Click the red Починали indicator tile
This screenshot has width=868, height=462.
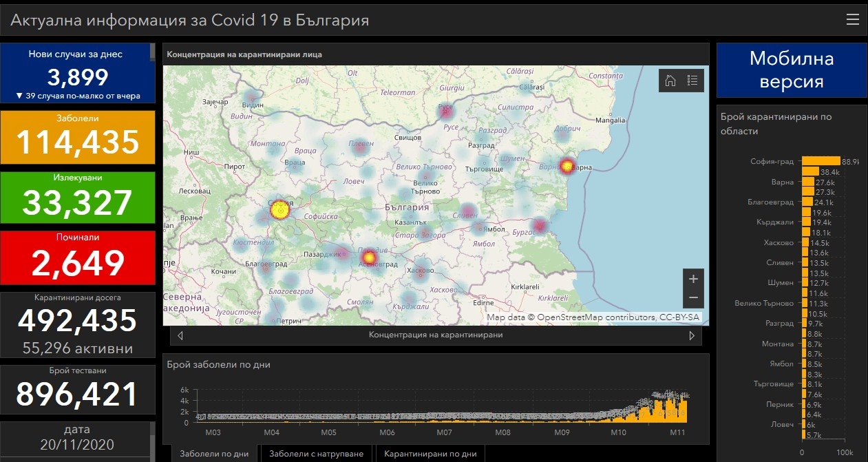point(77,258)
